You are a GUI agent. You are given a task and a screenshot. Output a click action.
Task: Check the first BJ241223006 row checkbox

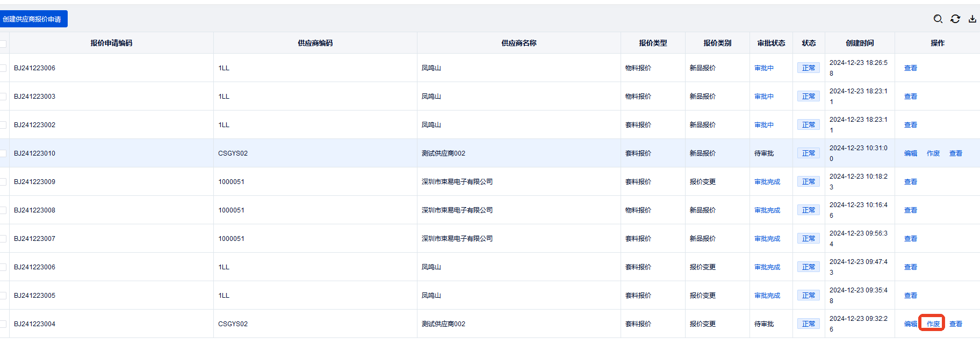click(x=3, y=68)
